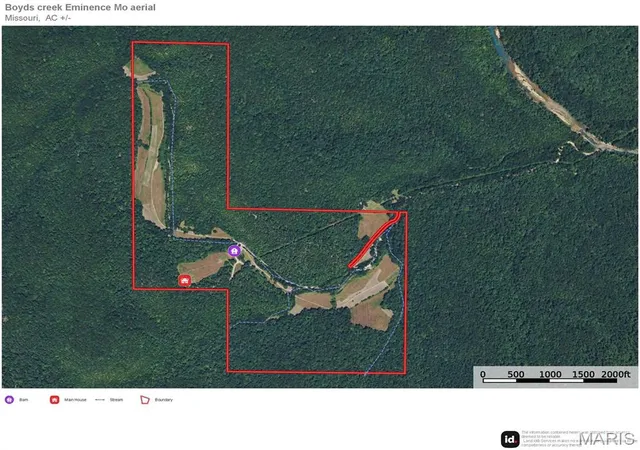Click the 'Stream' legend label
The height and width of the screenshot is (450, 640).
coord(116,400)
